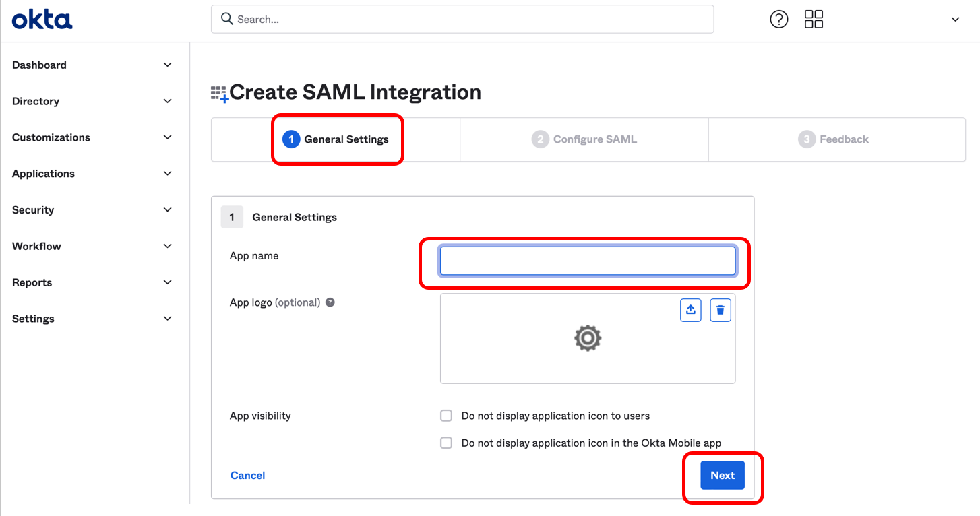Click the App logo help tooltip icon
Image resolution: width=980 pixels, height=516 pixels.
(x=330, y=302)
